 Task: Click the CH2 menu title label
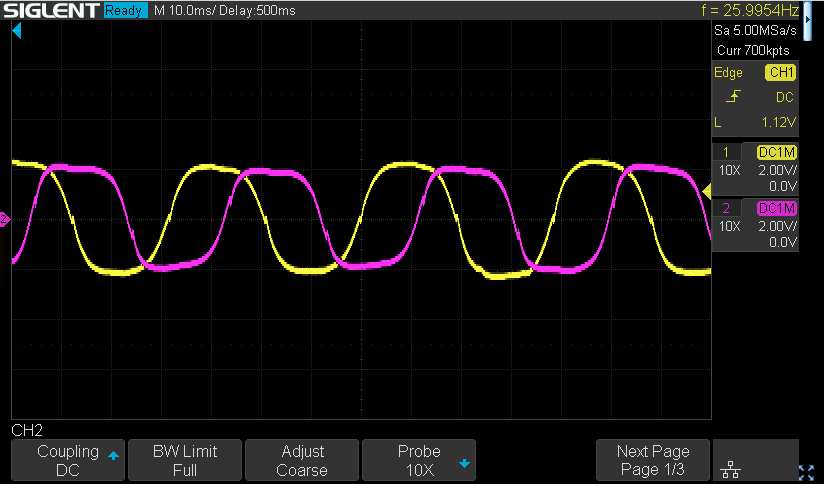point(27,430)
